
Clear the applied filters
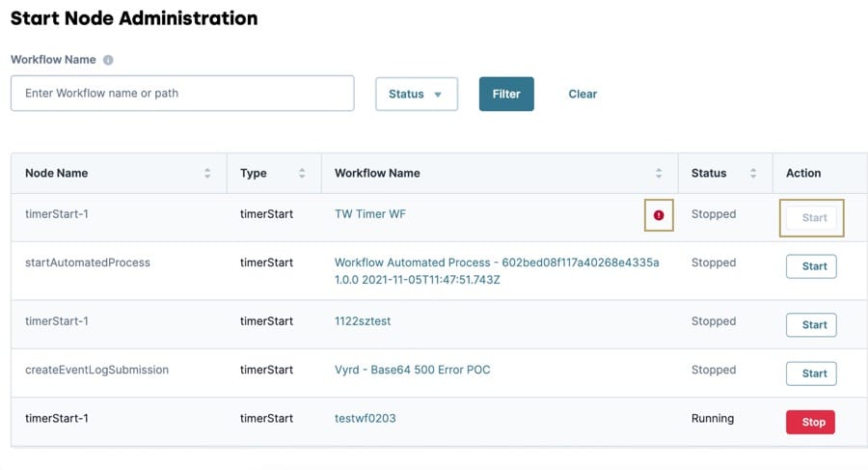tap(583, 95)
